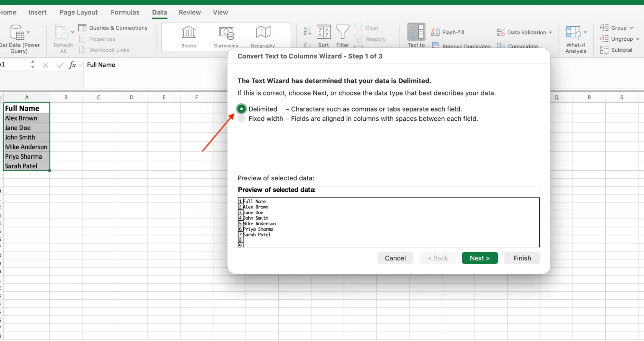Click the Next > button

[x=479, y=258]
